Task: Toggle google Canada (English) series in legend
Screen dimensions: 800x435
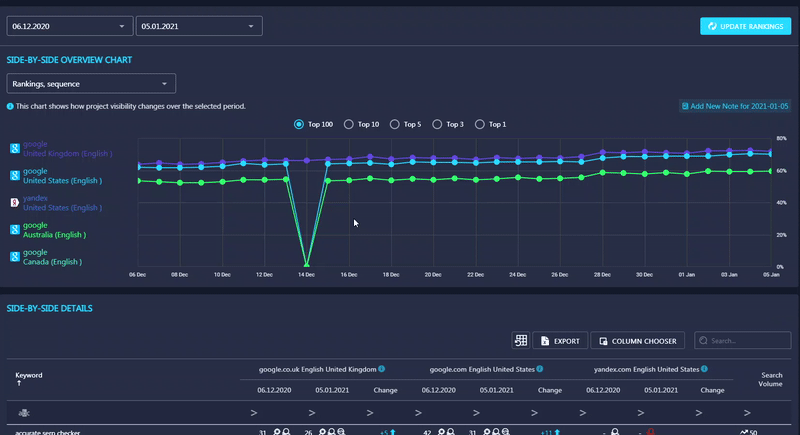Action: pos(52,257)
